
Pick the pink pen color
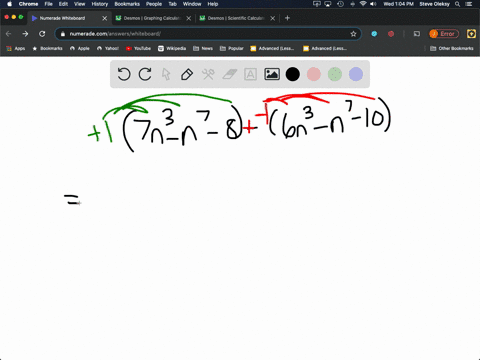(314, 74)
